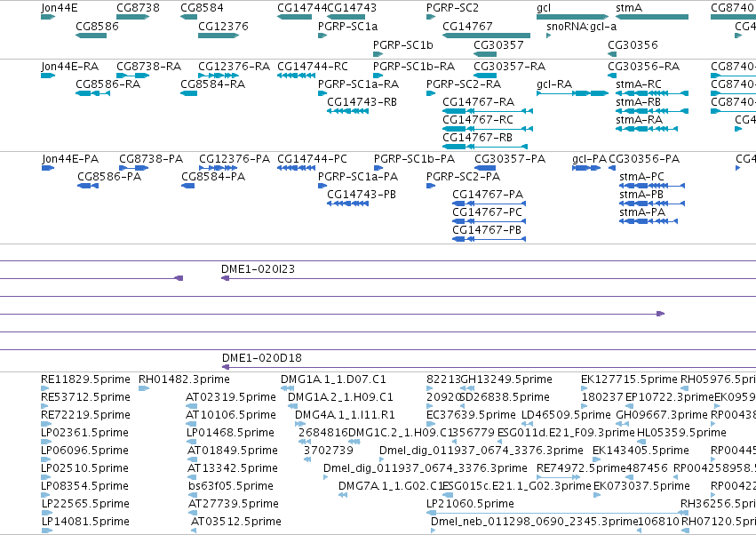Click protein PGRP-SC2-PA
Screen dimensions: 756x535
click(x=464, y=177)
